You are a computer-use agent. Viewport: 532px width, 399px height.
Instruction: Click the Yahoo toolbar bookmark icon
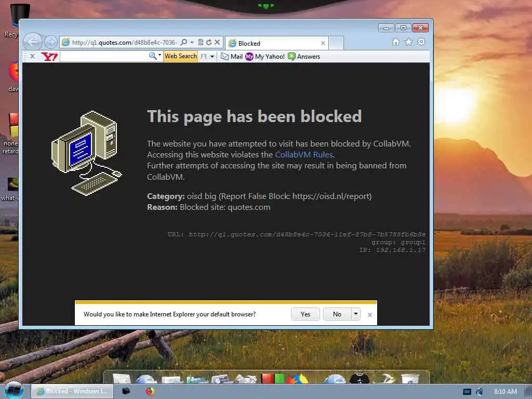coord(204,57)
